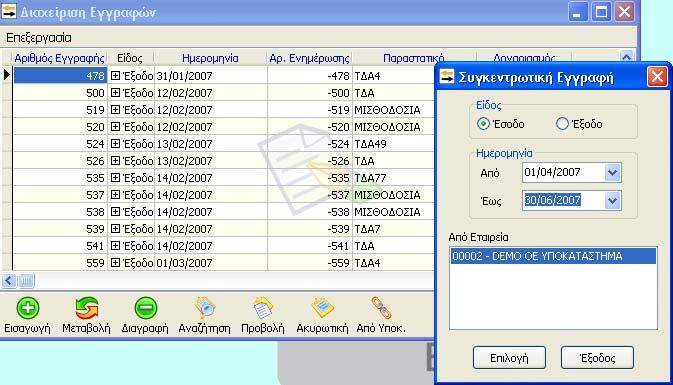Click the -526 update number cell
This screenshot has height=385, width=673.
[x=309, y=161]
